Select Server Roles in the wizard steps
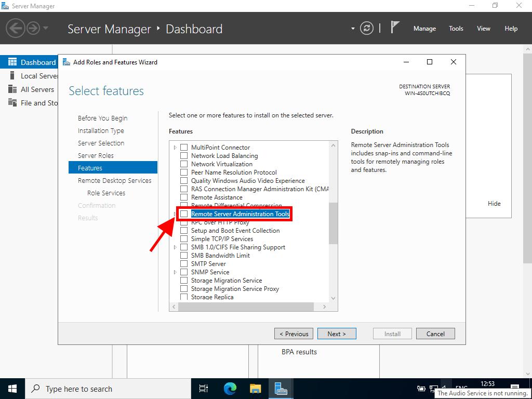The width and height of the screenshot is (532, 399). coord(96,155)
